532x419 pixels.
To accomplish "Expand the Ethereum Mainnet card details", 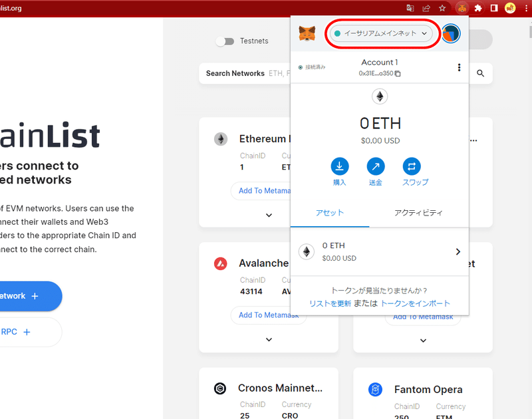I will [x=269, y=215].
